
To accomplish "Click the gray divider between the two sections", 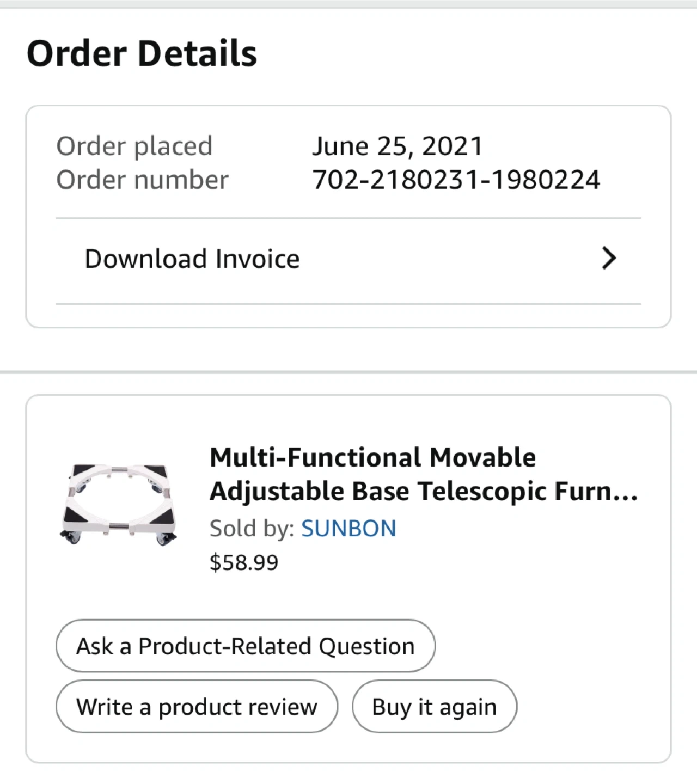I will [348, 372].
